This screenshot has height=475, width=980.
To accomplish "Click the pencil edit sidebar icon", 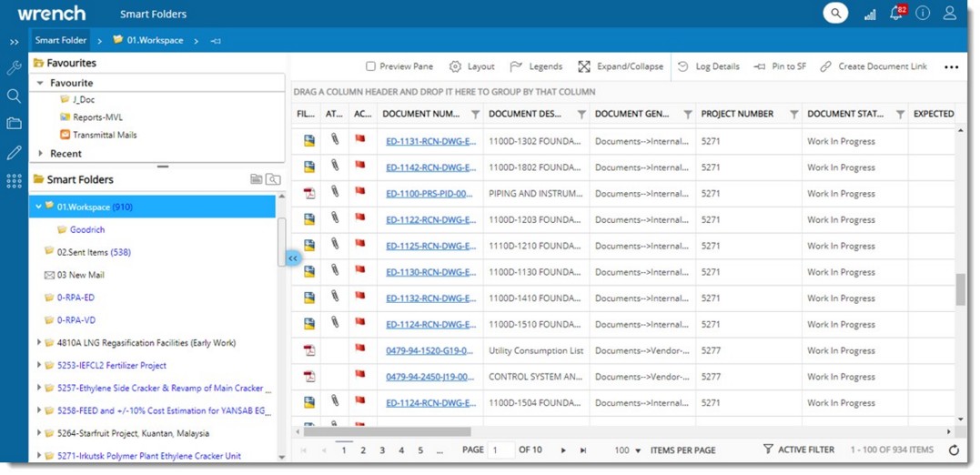I will tap(14, 153).
